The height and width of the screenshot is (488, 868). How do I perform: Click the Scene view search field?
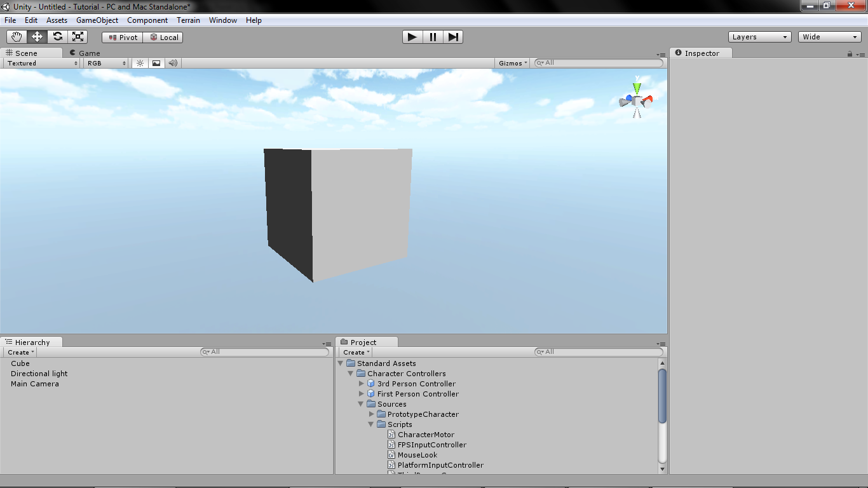pos(599,63)
